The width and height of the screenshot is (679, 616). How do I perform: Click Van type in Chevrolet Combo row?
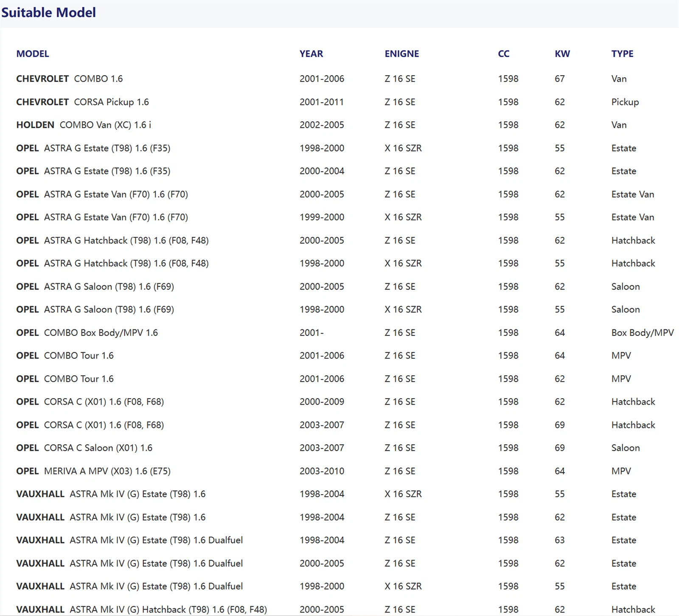click(619, 79)
